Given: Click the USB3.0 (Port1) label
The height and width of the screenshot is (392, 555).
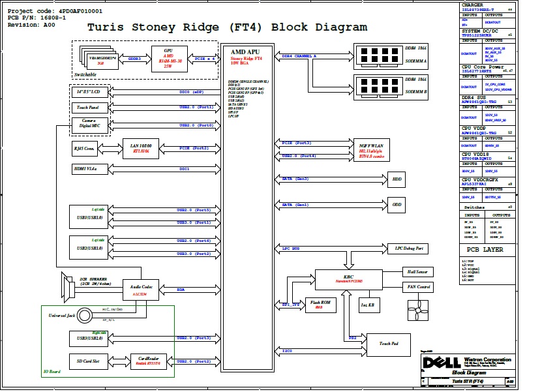Looking at the screenshot, I should tap(194, 222).
